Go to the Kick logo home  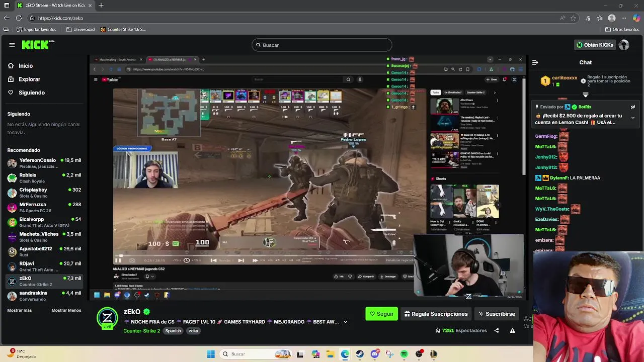pos(38,45)
